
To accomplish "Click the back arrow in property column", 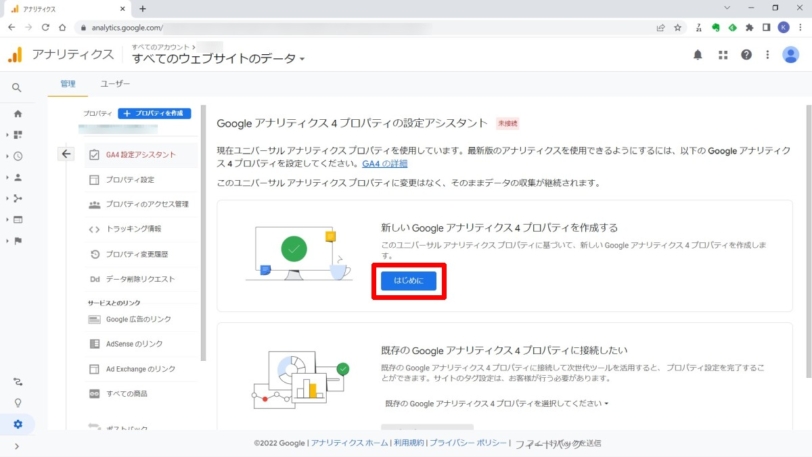I will [66, 154].
